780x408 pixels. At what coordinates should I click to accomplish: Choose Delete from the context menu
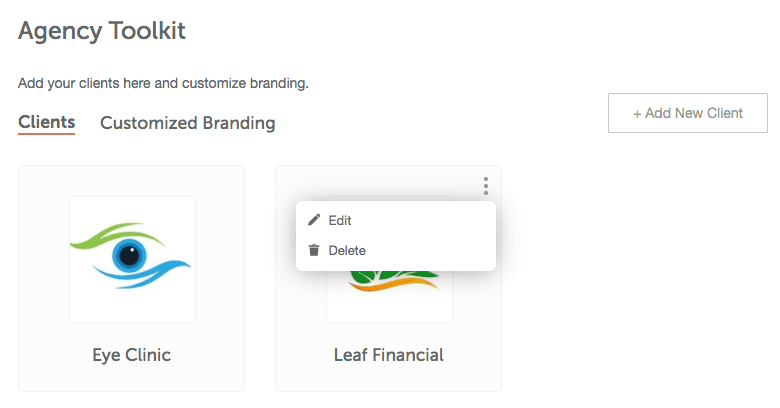pos(347,250)
